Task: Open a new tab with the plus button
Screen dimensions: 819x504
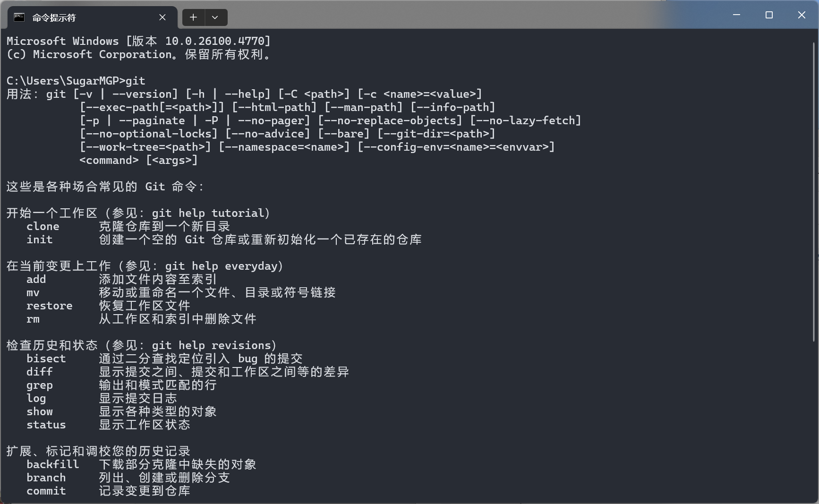Action: [193, 17]
